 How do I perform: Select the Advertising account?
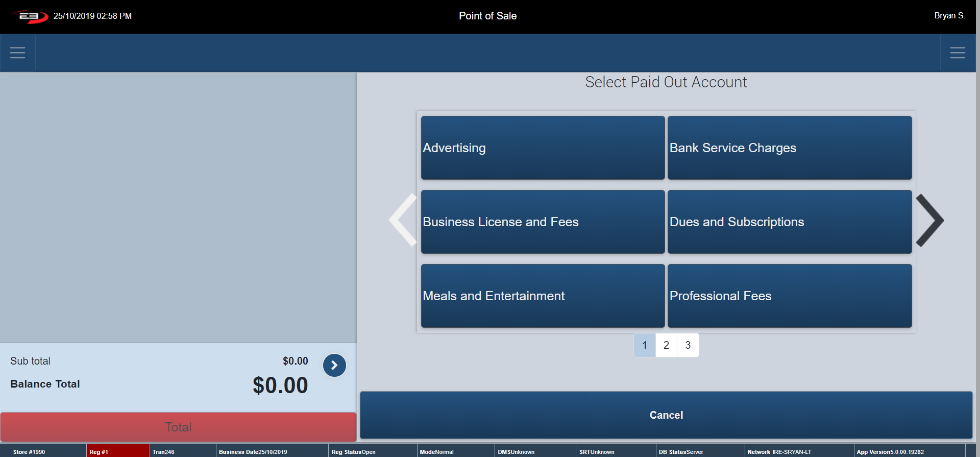click(543, 148)
